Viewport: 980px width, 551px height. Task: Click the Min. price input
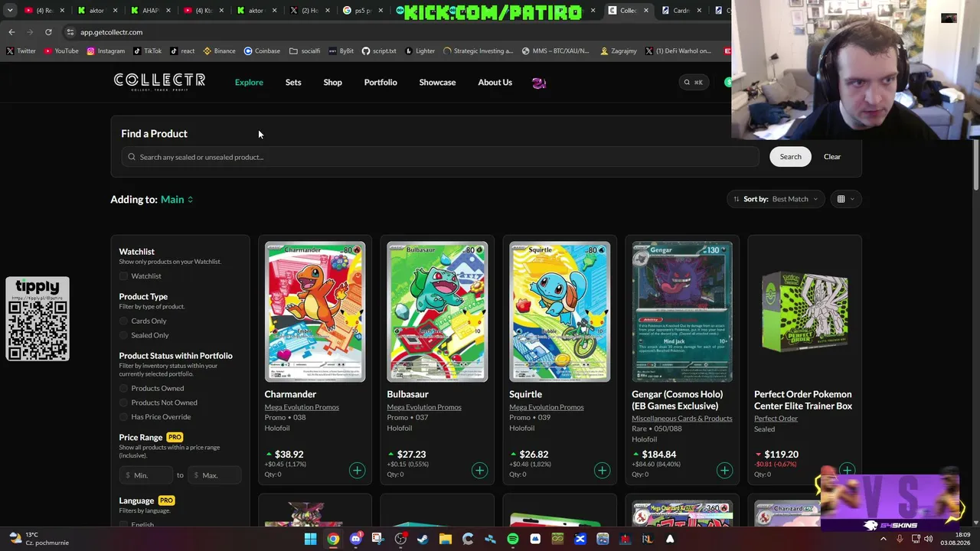(x=147, y=475)
